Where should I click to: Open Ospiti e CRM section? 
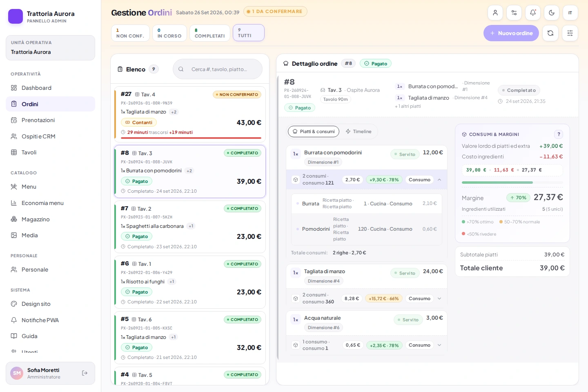(50, 136)
